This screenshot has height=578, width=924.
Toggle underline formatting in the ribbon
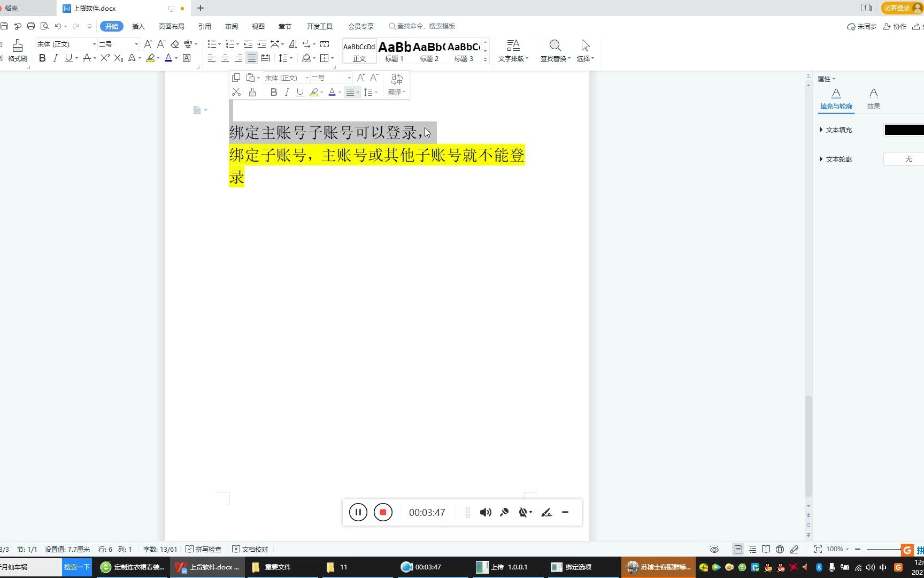coord(68,58)
